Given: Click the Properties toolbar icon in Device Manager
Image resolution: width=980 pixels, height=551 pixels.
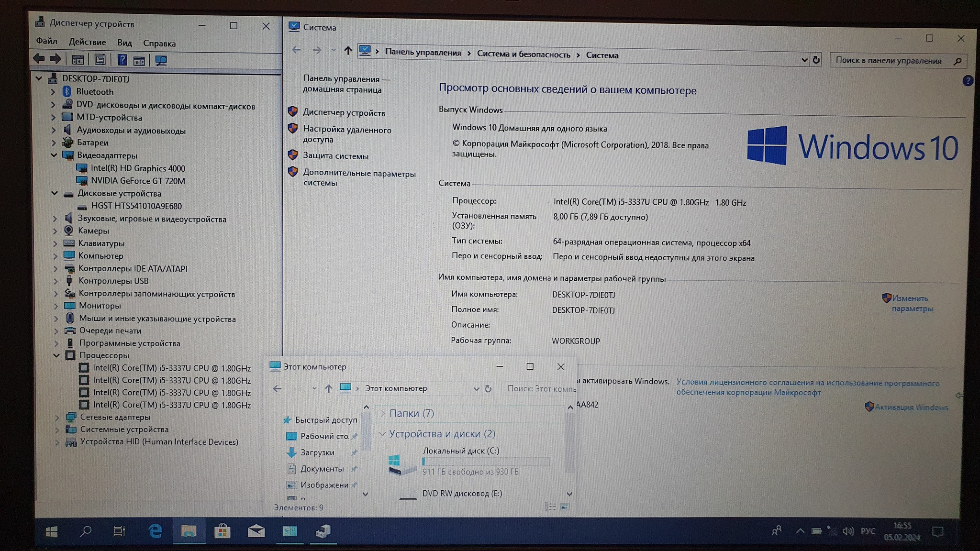Looking at the screenshot, I should coord(100,60).
